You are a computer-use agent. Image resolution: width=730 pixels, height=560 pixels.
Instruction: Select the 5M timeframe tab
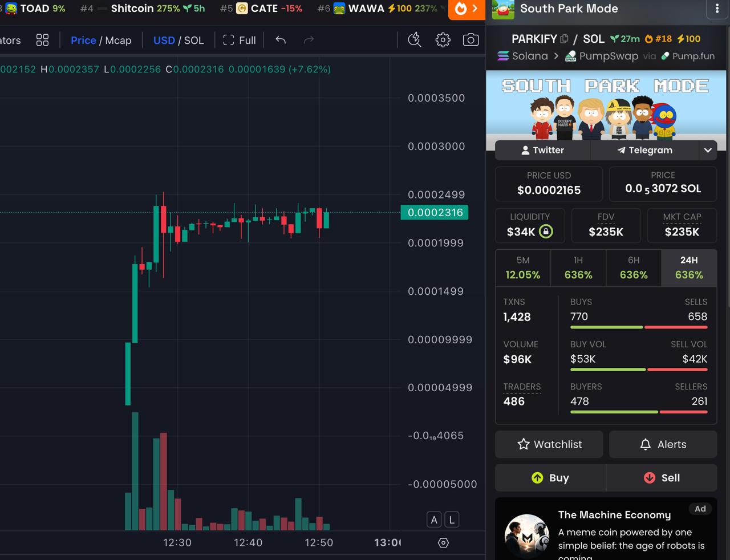[x=523, y=268]
